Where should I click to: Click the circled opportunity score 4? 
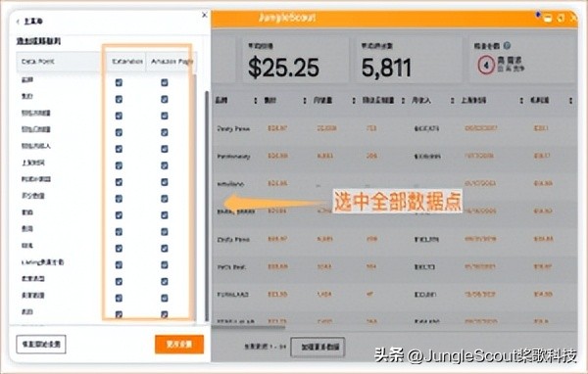tap(486, 66)
